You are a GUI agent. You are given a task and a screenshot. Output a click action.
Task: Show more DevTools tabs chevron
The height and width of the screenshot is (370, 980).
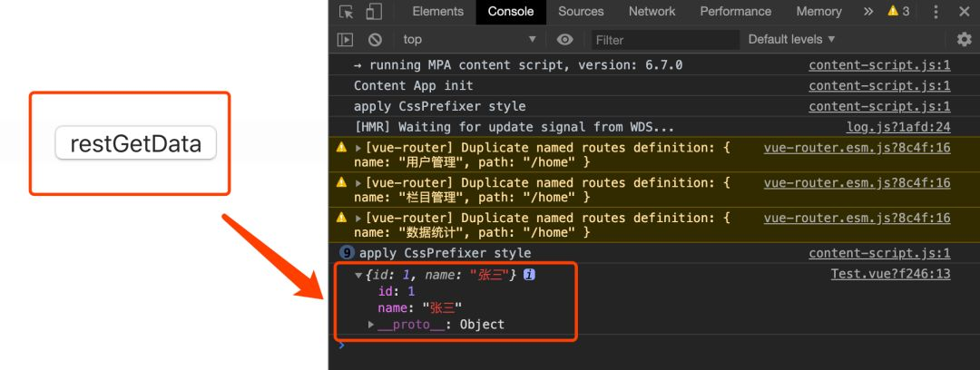click(x=868, y=11)
